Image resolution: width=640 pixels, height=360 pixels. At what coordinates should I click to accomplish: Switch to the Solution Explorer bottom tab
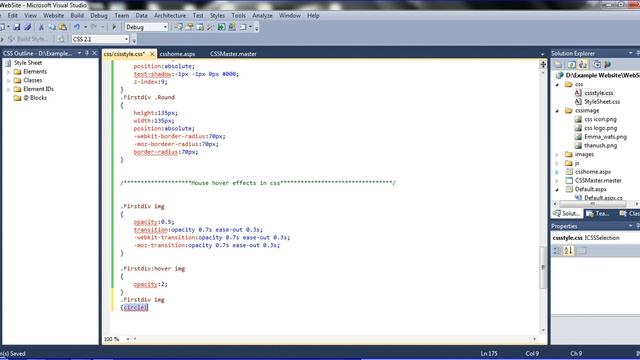click(567, 213)
